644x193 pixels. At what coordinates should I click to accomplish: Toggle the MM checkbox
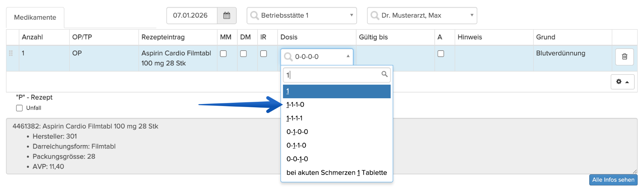point(223,54)
